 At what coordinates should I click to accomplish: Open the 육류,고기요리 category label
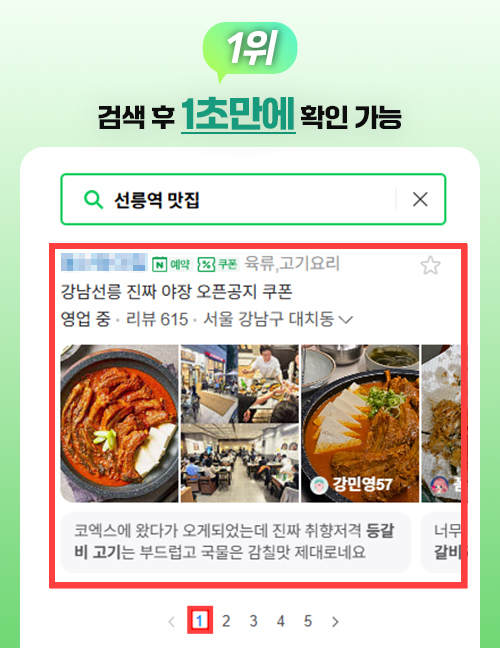[292, 263]
